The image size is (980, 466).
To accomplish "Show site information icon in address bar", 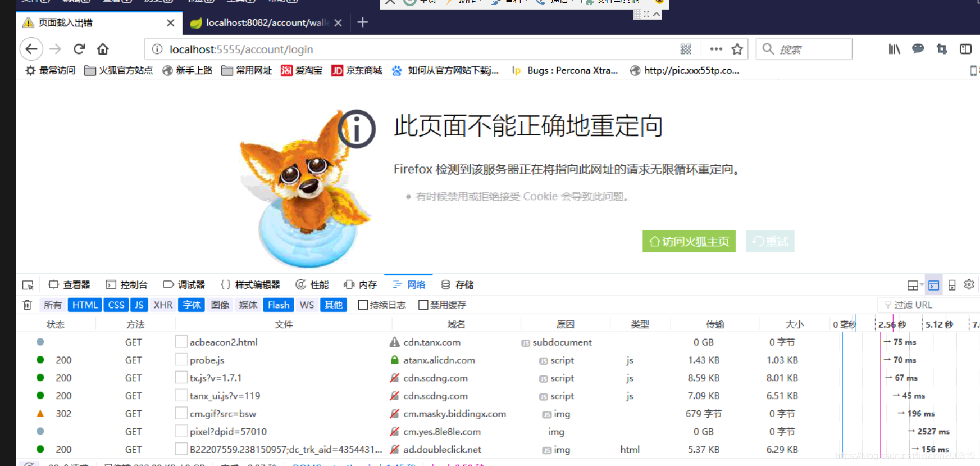I will click(158, 49).
